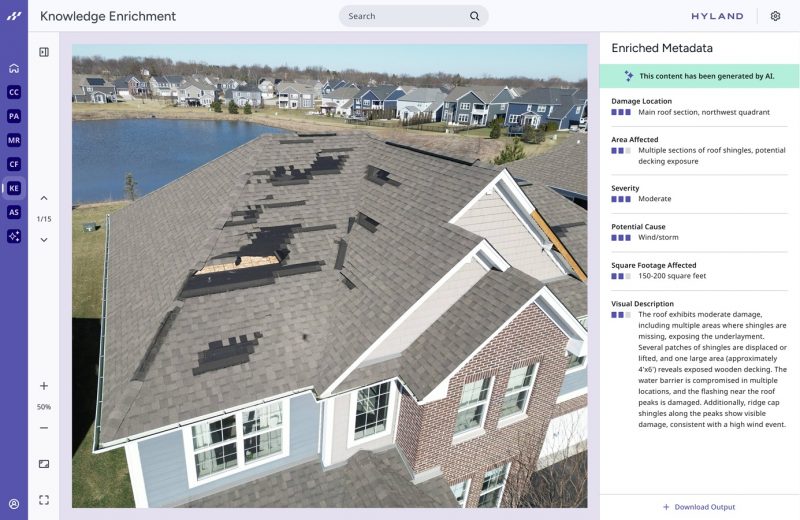Open the MR sidebar module
Image resolution: width=800 pixels, height=520 pixels.
coord(14,140)
